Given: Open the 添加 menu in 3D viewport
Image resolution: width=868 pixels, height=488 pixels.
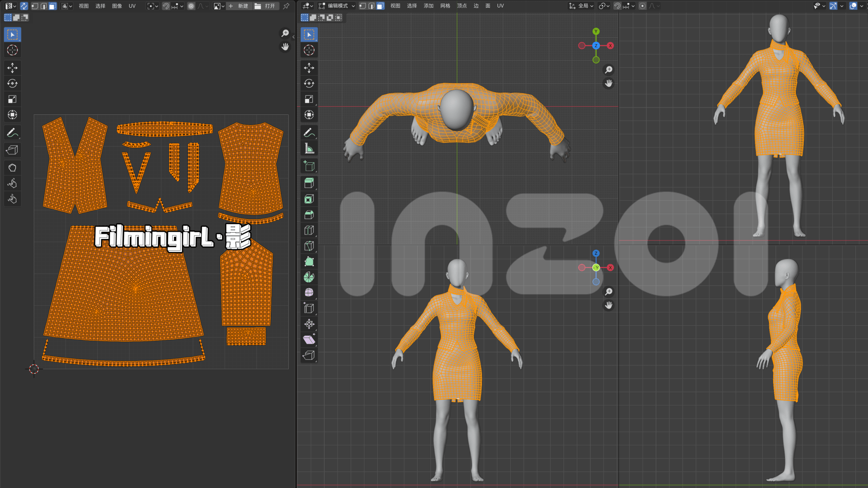Looking at the screenshot, I should [x=429, y=6].
